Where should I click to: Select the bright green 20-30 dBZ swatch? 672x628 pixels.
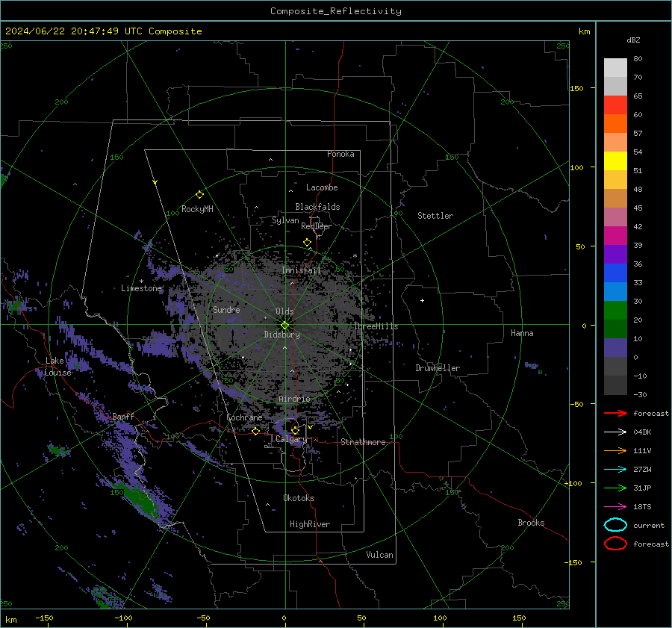coord(615,311)
